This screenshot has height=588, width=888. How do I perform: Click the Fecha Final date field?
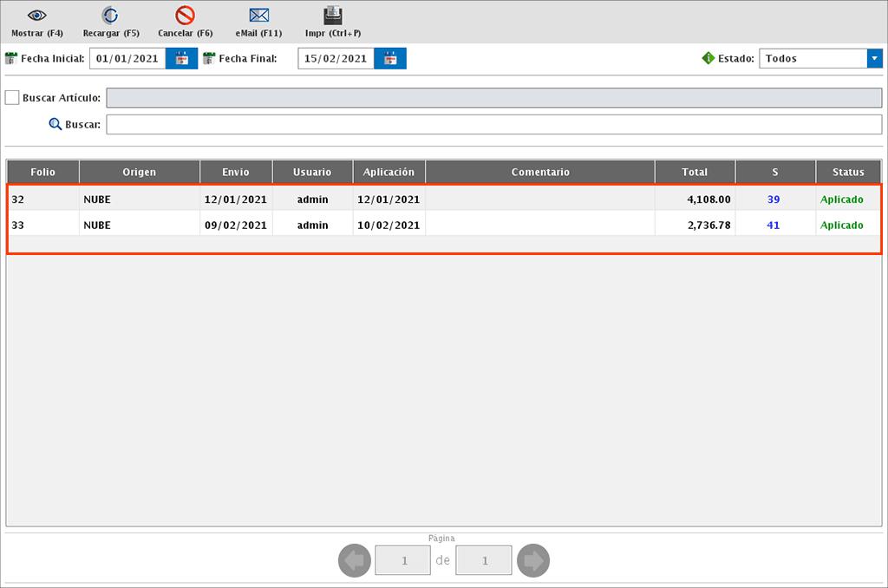coord(336,59)
